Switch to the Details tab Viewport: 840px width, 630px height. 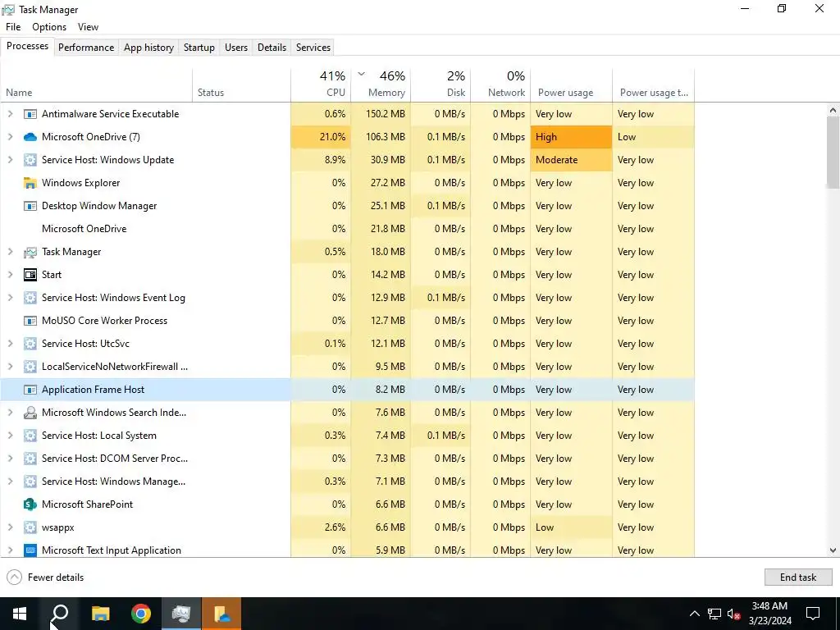[272, 47]
